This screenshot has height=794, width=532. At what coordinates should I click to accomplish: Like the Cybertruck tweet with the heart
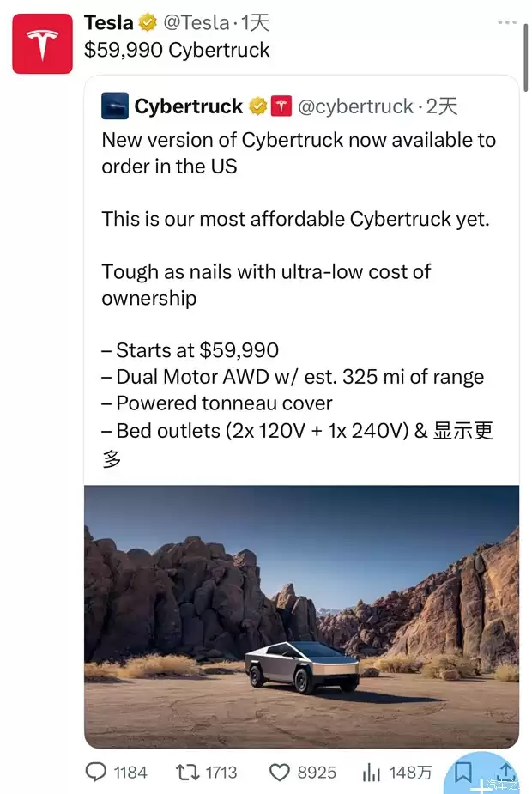coord(278,772)
